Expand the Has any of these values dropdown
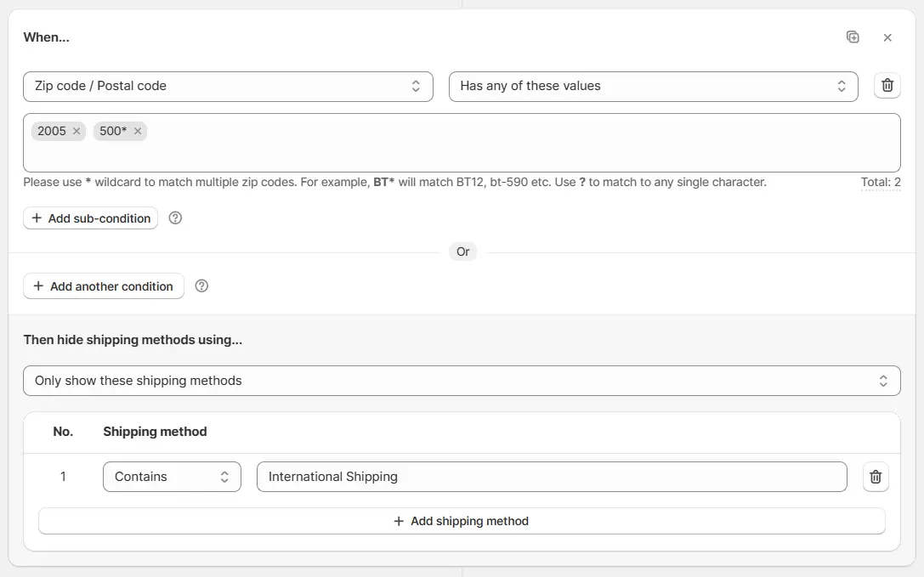The width and height of the screenshot is (924, 577). tap(653, 86)
